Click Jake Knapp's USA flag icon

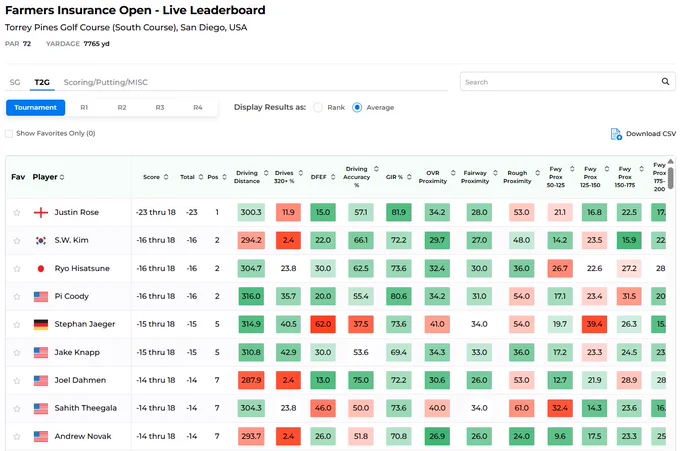(x=41, y=353)
